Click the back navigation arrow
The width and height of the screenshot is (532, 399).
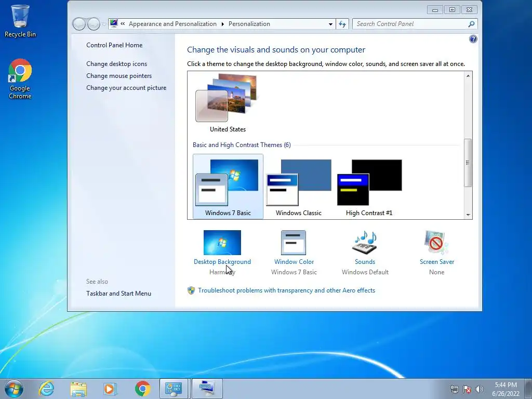[79, 24]
